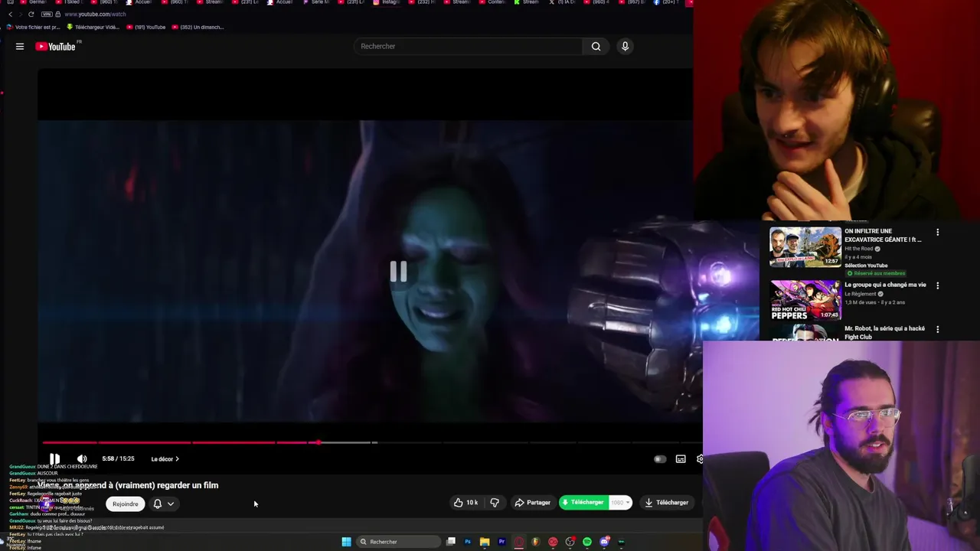The image size is (980, 551).
Task: Turn on subtitles in the player
Action: 681,459
